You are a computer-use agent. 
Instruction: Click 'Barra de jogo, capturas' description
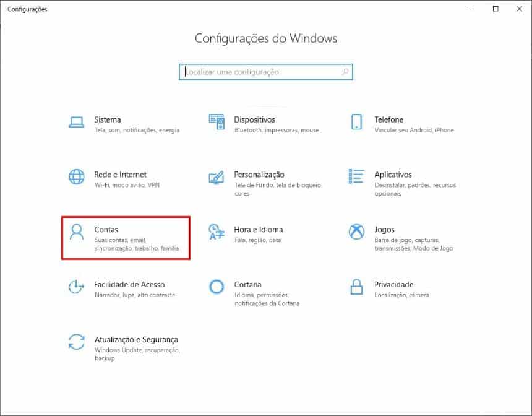(414, 244)
